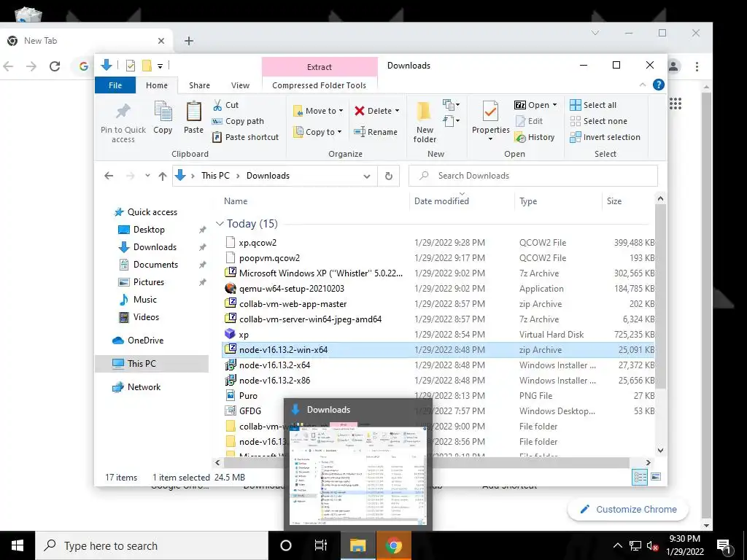Image resolution: width=747 pixels, height=560 pixels.
Task: Switch to the Share tab
Action: point(199,85)
